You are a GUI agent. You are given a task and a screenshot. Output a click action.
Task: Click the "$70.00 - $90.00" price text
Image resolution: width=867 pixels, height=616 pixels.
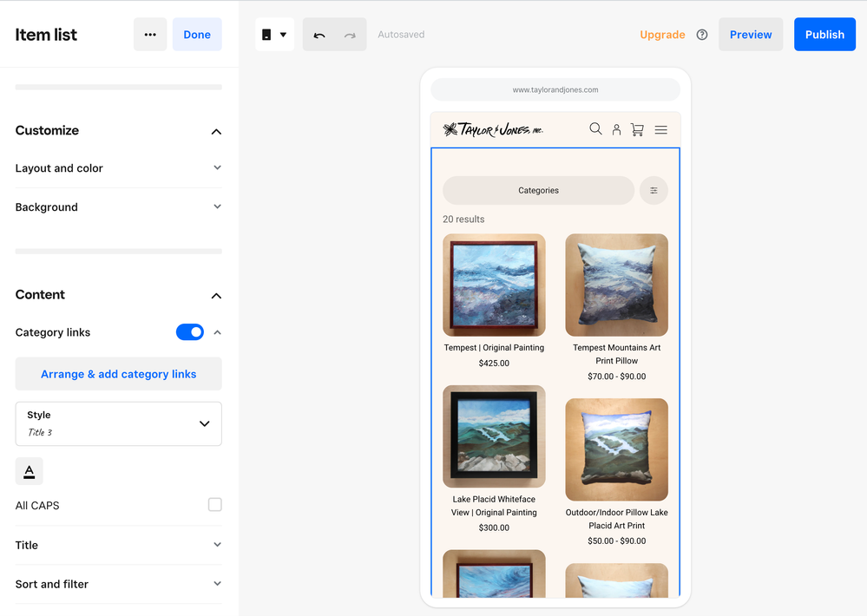click(x=616, y=377)
